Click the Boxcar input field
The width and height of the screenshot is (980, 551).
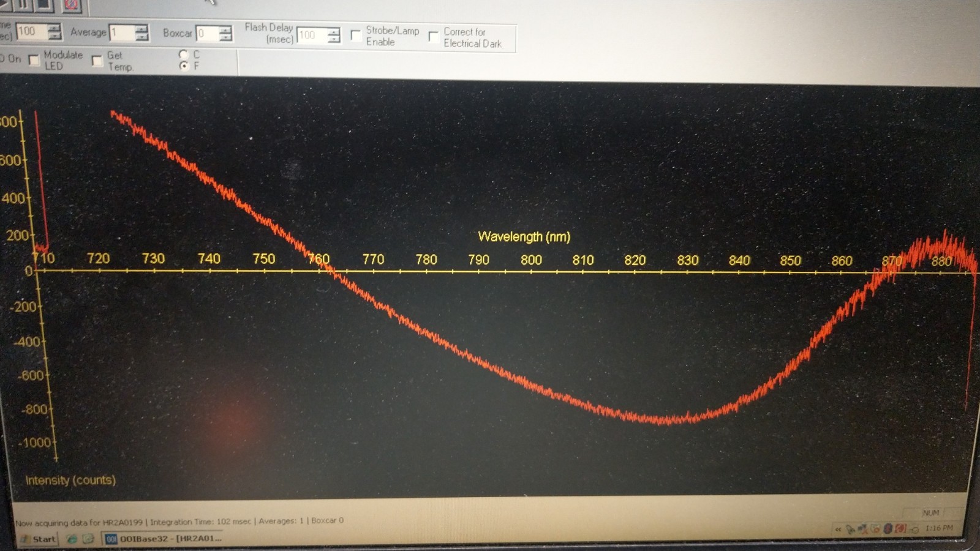[208, 33]
